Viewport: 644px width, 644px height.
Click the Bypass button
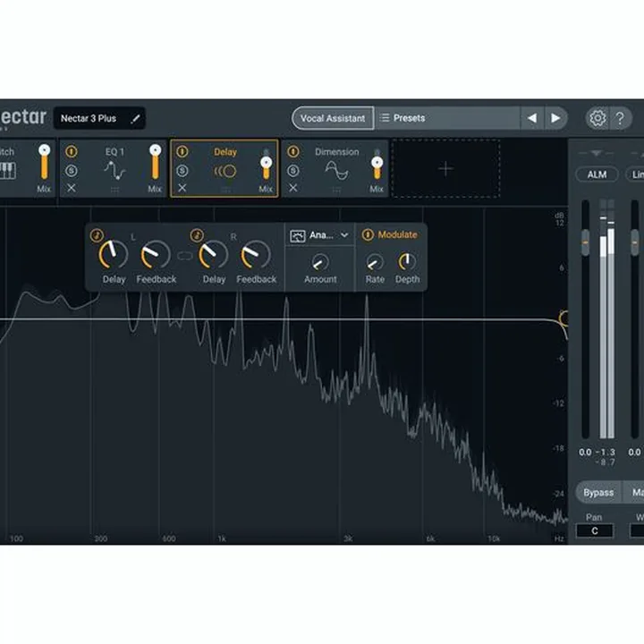pyautogui.click(x=598, y=493)
